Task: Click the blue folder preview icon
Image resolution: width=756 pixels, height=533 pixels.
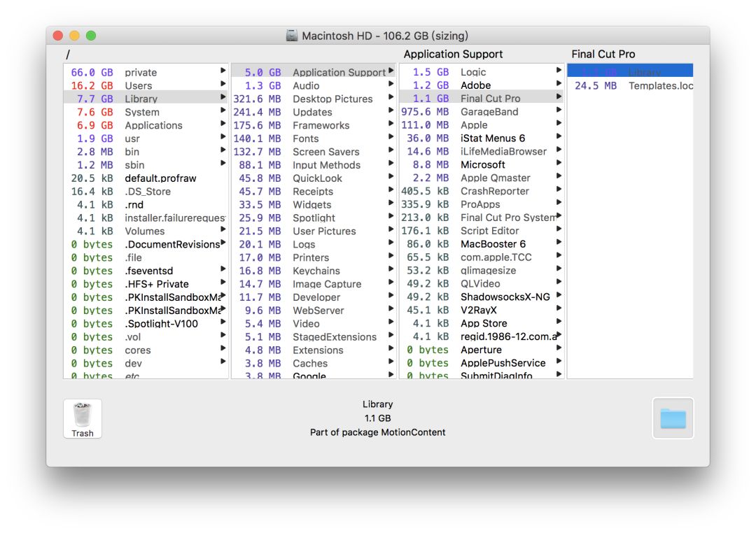Action: click(673, 418)
